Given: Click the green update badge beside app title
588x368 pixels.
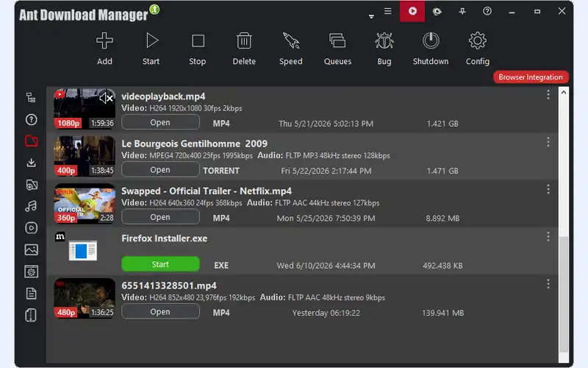Looking at the screenshot, I should point(154,9).
